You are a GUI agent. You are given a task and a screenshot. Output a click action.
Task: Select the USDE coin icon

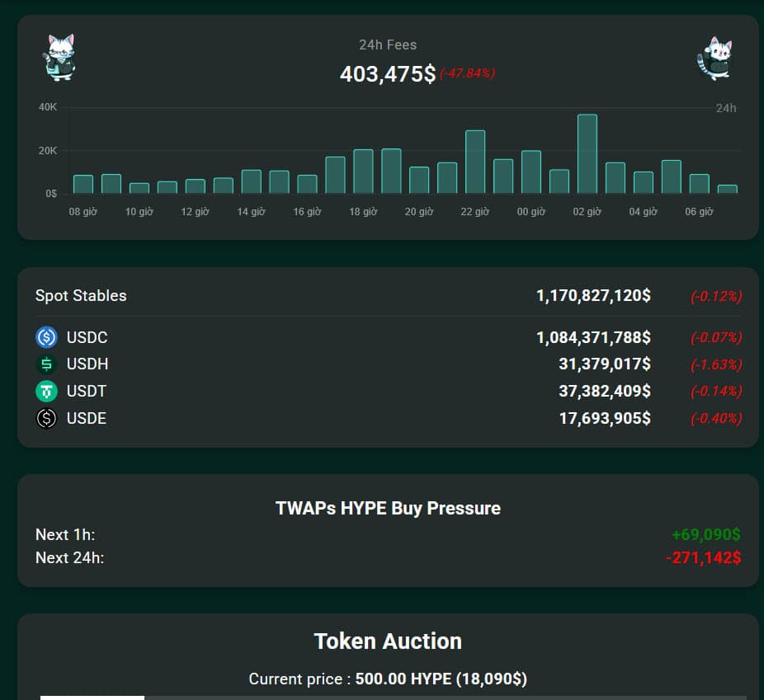[46, 418]
